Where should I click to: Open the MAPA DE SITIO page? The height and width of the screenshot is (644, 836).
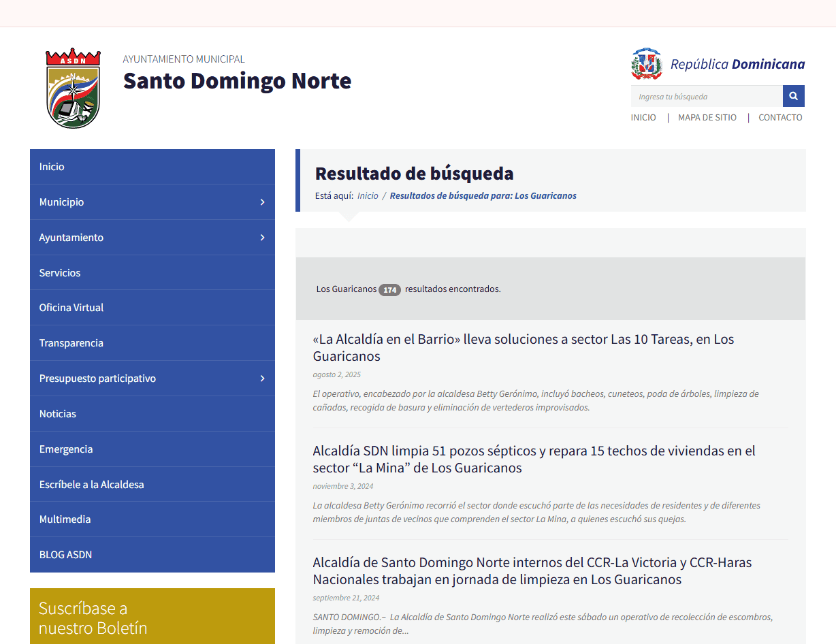707,117
